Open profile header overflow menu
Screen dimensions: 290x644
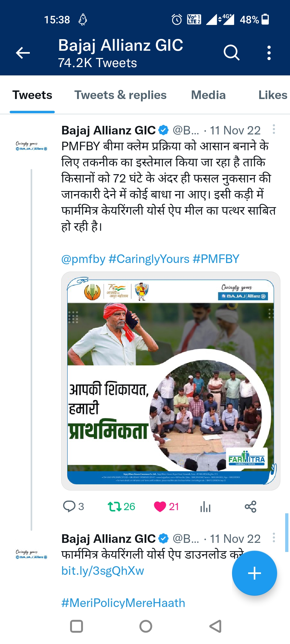coord(269,53)
